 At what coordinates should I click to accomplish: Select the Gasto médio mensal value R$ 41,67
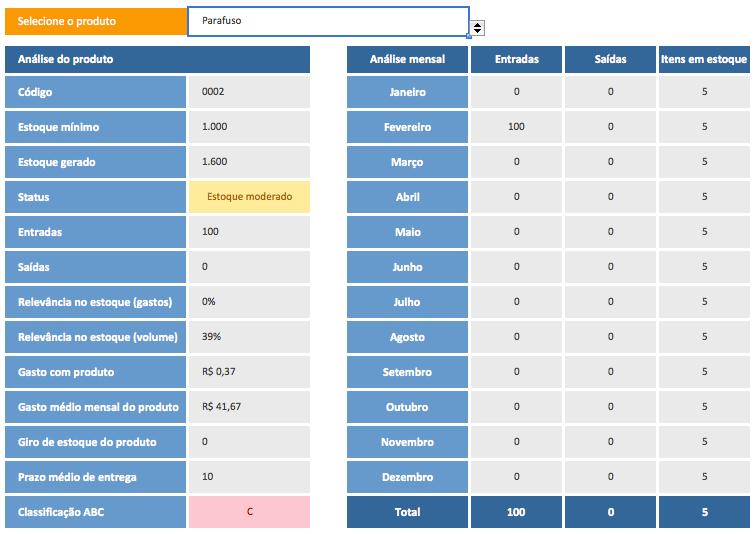pyautogui.click(x=249, y=408)
